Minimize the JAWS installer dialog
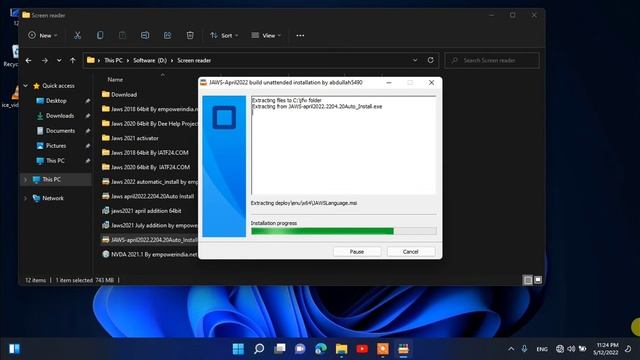 [389, 82]
